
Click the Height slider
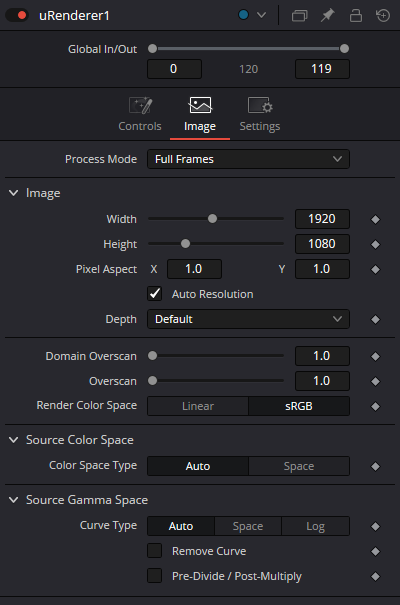point(216,244)
